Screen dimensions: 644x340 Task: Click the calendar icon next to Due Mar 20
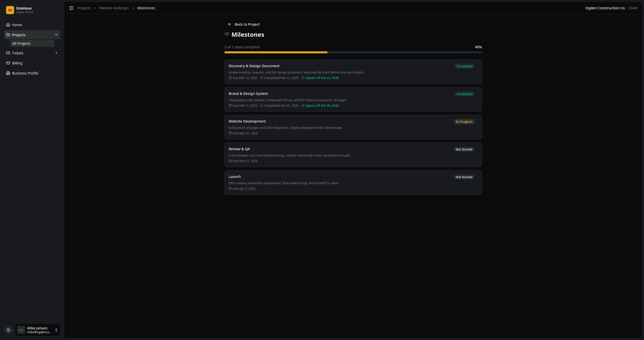(230, 133)
